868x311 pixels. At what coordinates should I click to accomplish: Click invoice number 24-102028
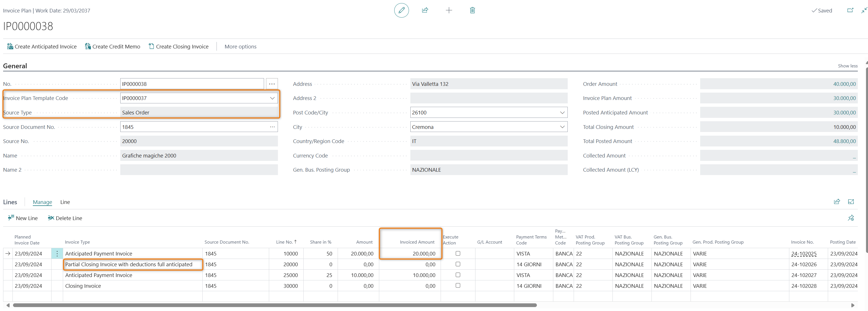point(804,286)
